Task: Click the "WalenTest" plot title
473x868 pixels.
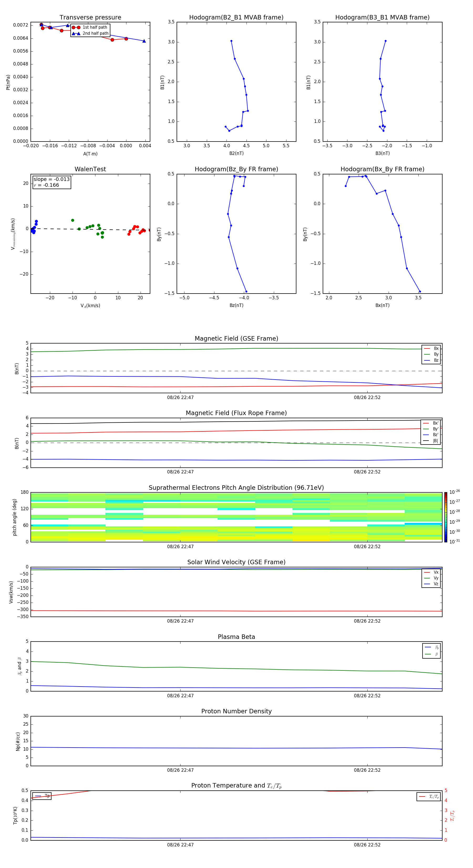Action: pyautogui.click(x=90, y=169)
